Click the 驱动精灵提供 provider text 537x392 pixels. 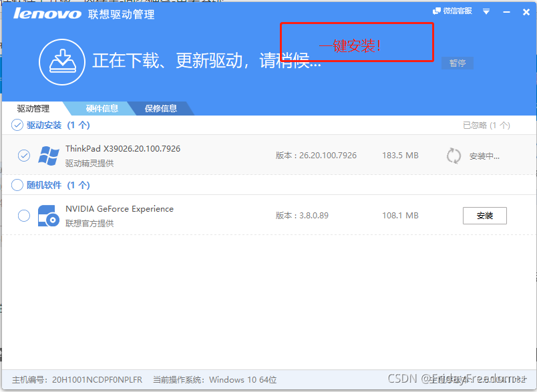89,164
